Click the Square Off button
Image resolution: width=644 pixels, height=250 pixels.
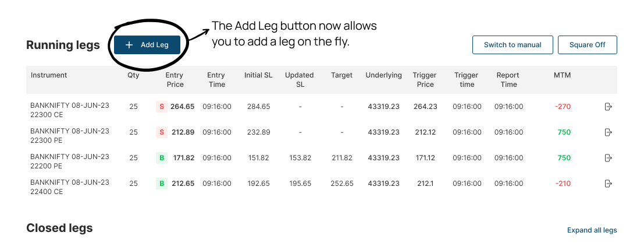click(x=587, y=45)
